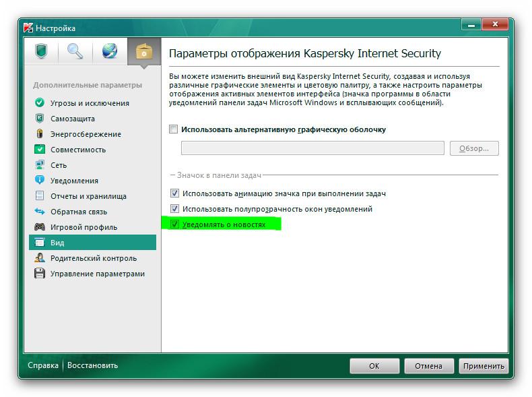Open Управление параметрами section
The width and height of the screenshot is (532, 397).
pyautogui.click(x=92, y=274)
